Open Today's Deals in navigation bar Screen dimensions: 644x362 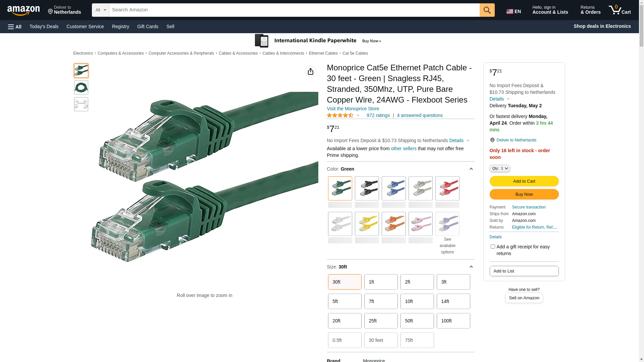(x=44, y=26)
